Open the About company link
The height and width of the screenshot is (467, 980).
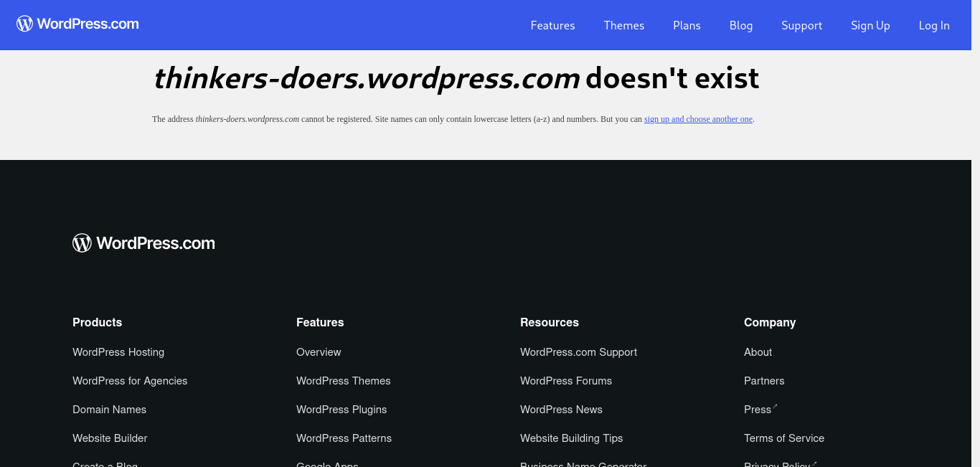758,352
